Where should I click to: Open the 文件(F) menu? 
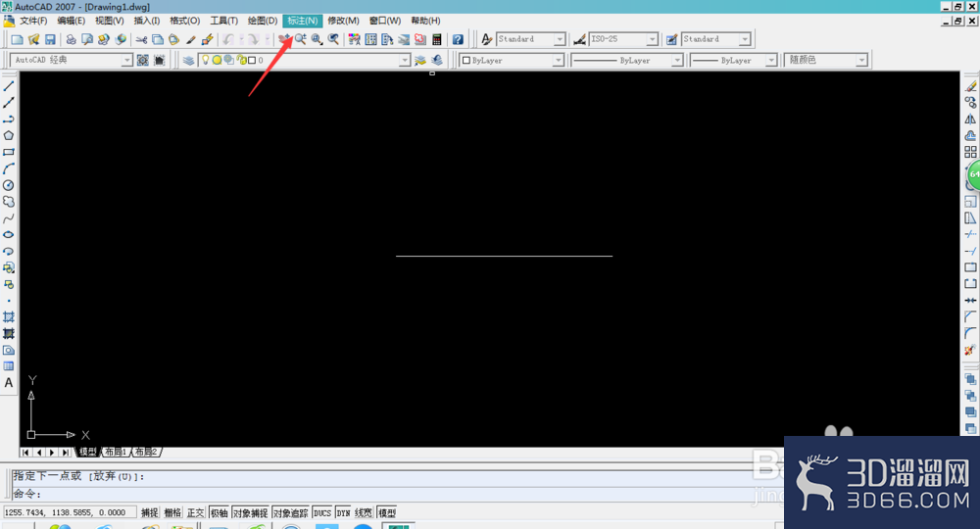point(33,21)
